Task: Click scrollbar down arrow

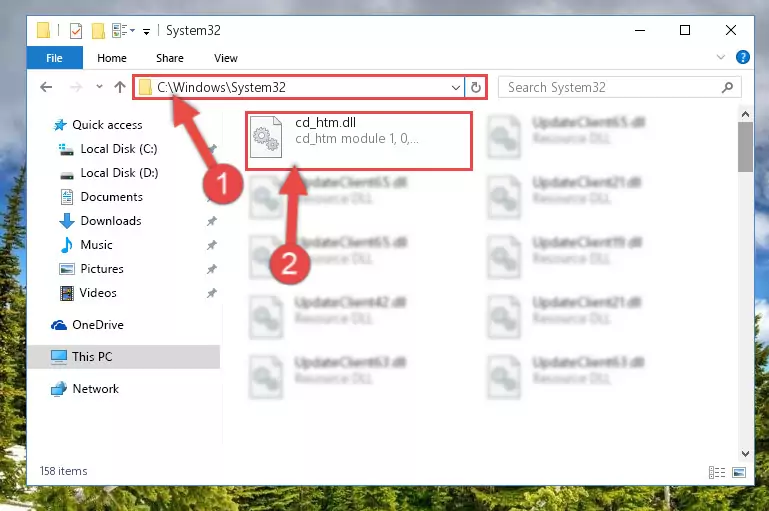Action: [x=745, y=454]
